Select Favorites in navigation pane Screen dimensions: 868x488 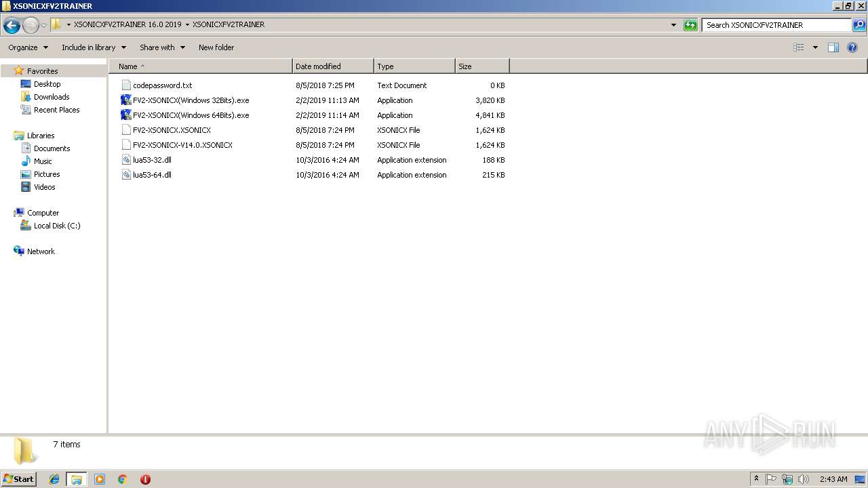(x=42, y=71)
